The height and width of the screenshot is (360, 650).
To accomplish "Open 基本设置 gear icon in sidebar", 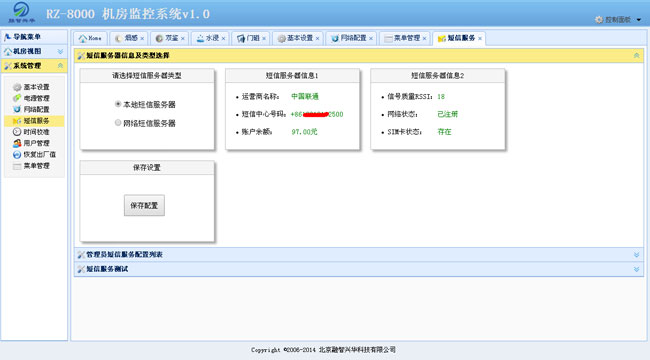I will tap(17, 87).
